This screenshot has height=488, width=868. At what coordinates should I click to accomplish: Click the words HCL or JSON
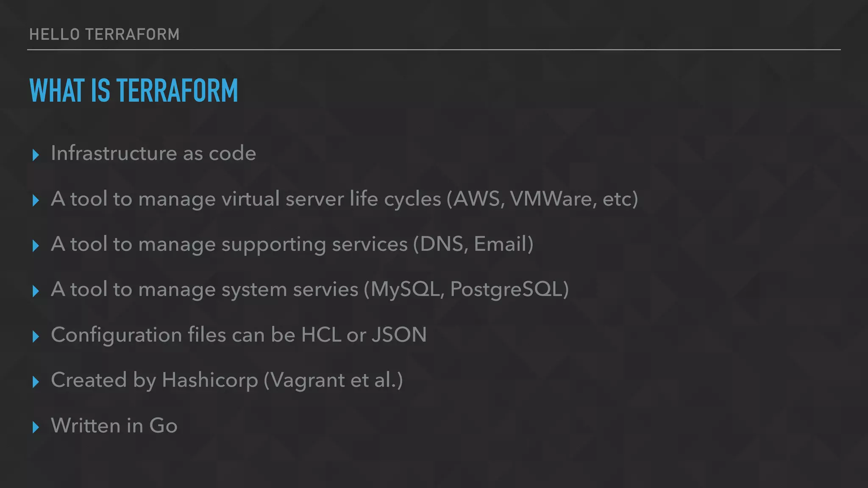pos(364,335)
